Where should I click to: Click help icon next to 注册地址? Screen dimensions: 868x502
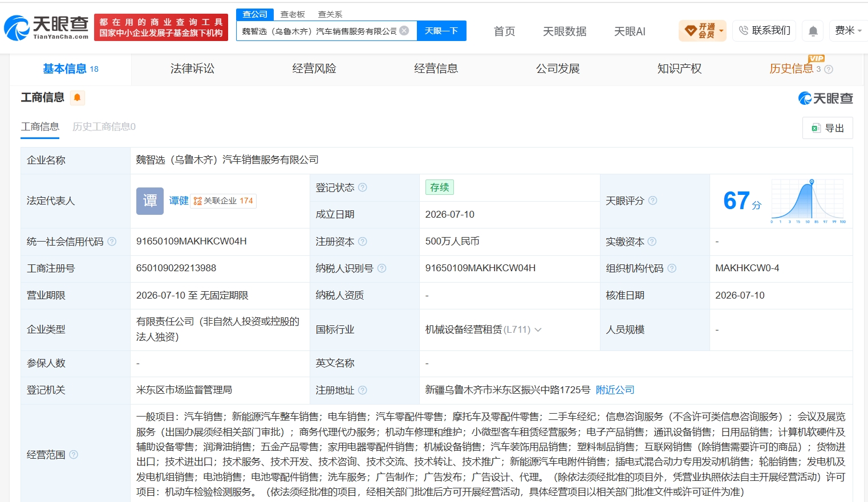point(363,390)
